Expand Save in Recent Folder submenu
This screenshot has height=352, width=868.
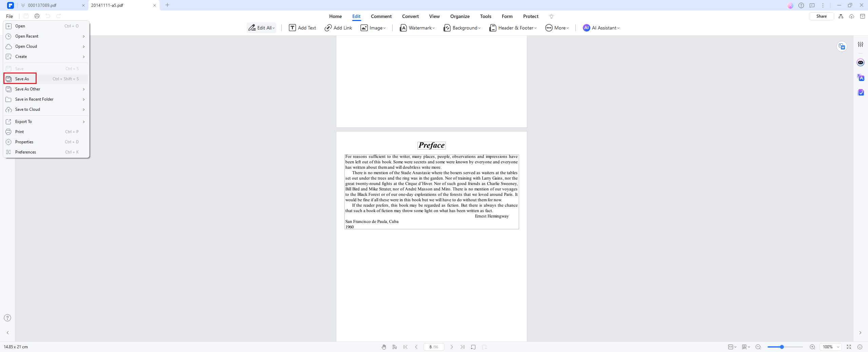tap(46, 99)
